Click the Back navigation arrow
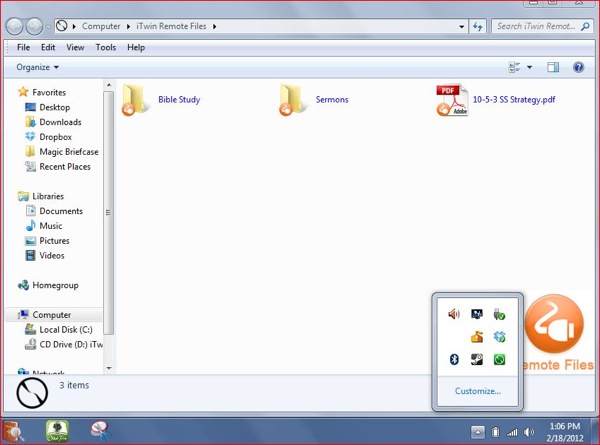This screenshot has height=445, width=600. [15, 26]
